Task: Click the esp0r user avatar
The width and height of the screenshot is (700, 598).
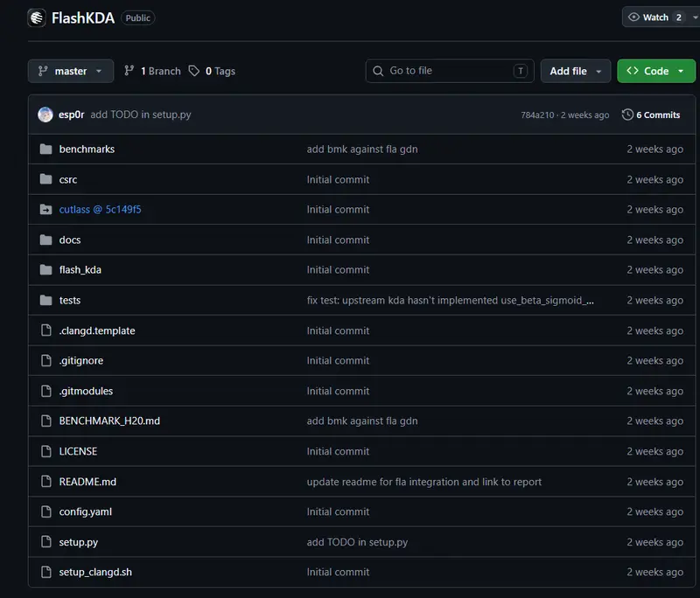Action: click(x=45, y=115)
